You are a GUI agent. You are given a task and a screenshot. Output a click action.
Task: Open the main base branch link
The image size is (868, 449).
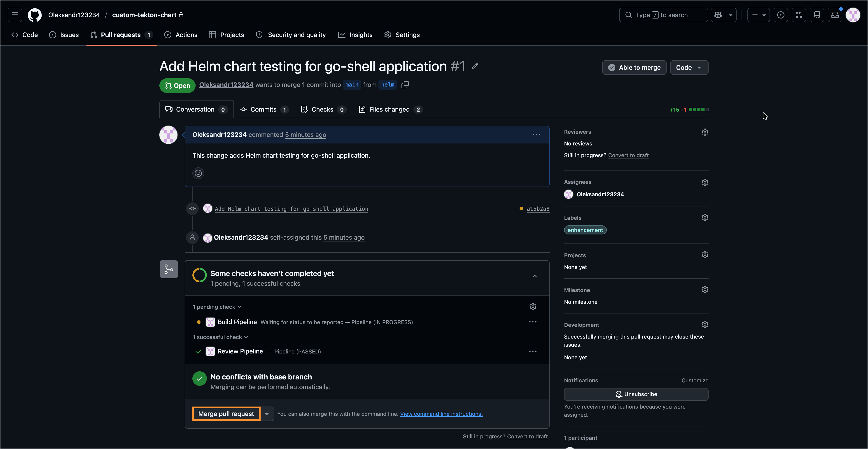[352, 85]
